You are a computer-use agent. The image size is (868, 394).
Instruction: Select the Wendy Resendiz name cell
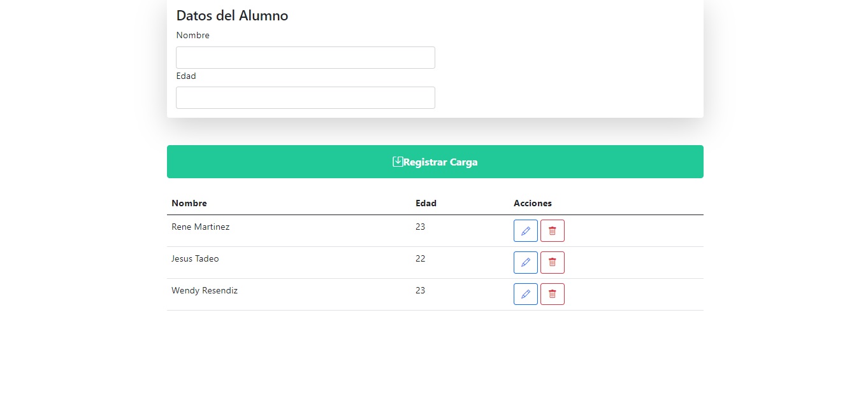click(x=205, y=291)
